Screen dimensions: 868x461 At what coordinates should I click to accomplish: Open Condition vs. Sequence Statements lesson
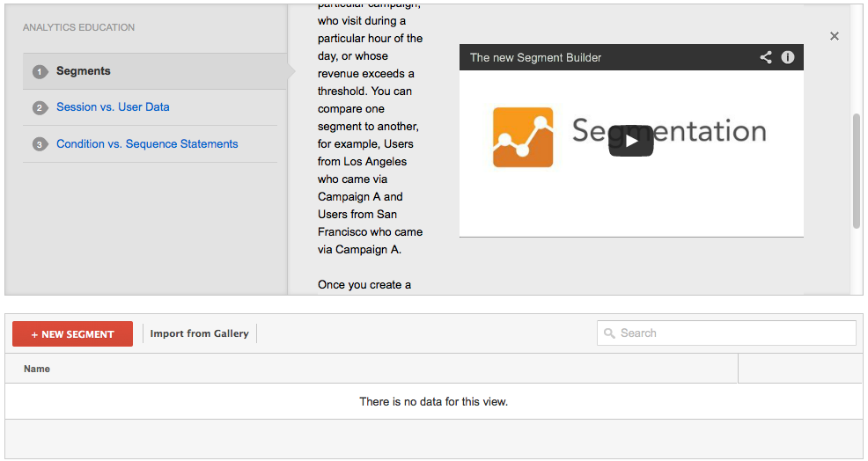[x=147, y=144]
